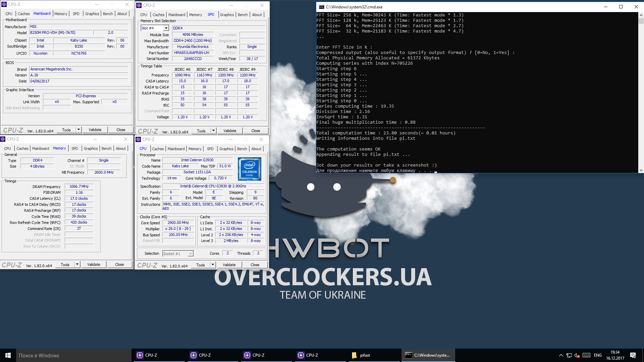Open Socket #1 selection dropdown
Image resolution: width=644 pixels, height=362 pixels.
(x=191, y=254)
